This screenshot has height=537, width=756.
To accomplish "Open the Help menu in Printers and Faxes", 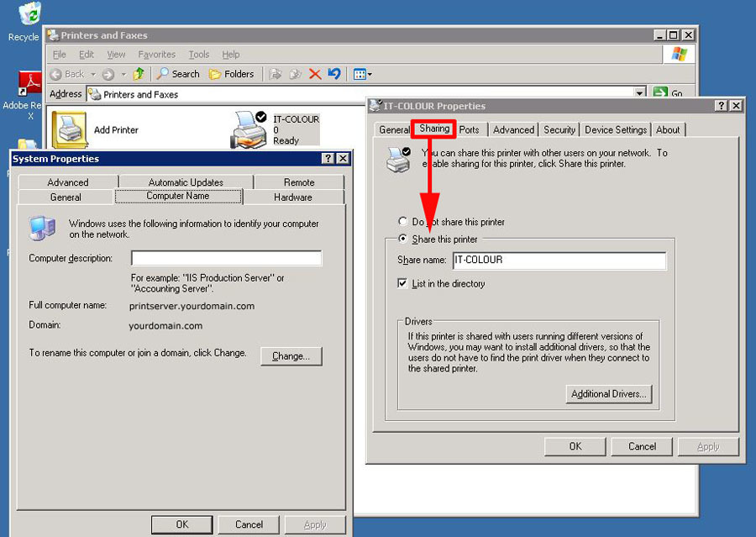I will click(x=230, y=55).
